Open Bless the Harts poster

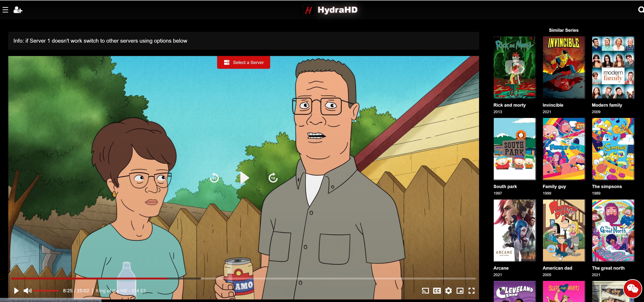pyautogui.click(x=564, y=291)
